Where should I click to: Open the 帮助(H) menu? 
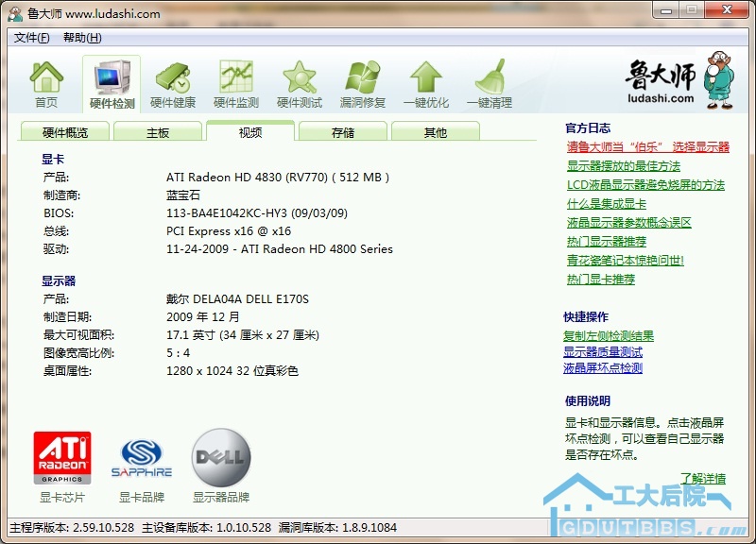pyautogui.click(x=82, y=38)
